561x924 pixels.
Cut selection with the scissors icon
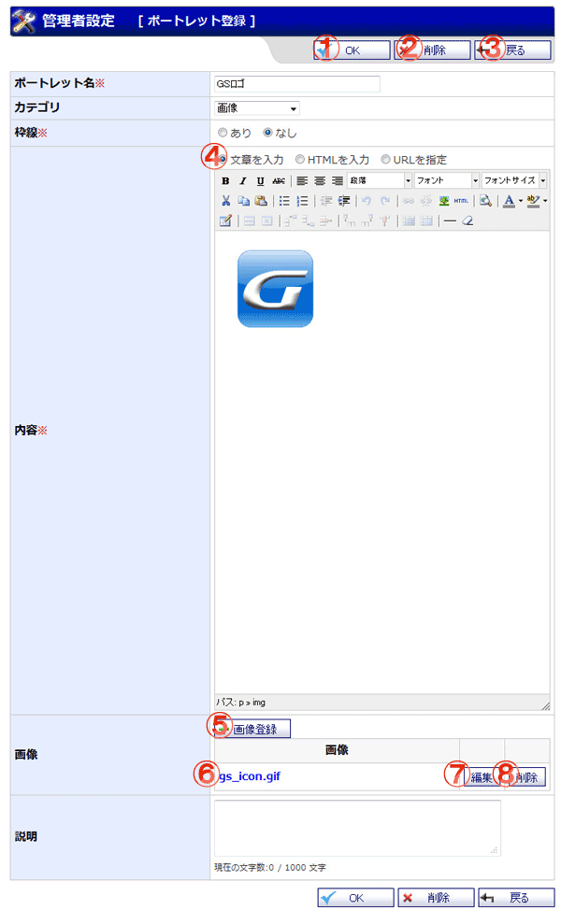225,201
